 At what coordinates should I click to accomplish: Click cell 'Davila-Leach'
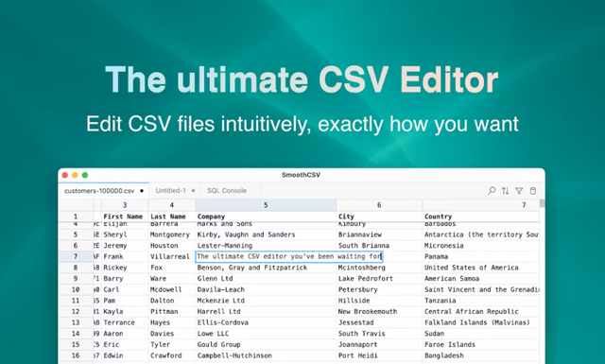(x=266, y=289)
